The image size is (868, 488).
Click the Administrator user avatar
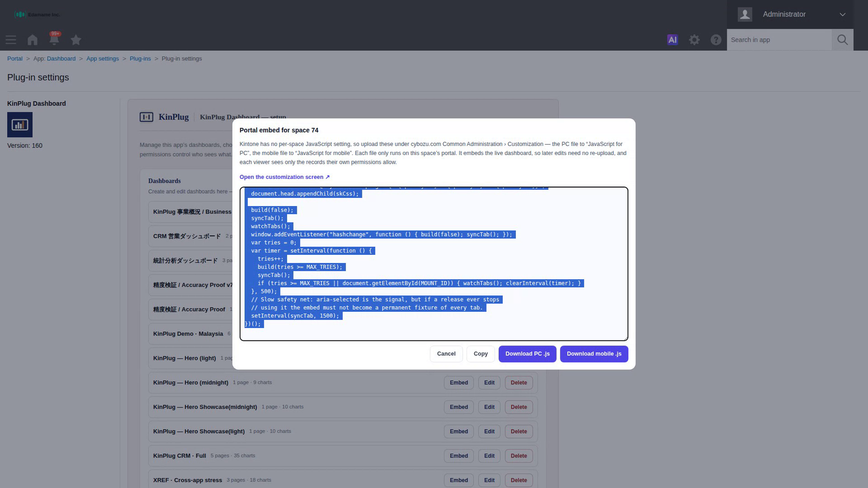tap(745, 14)
